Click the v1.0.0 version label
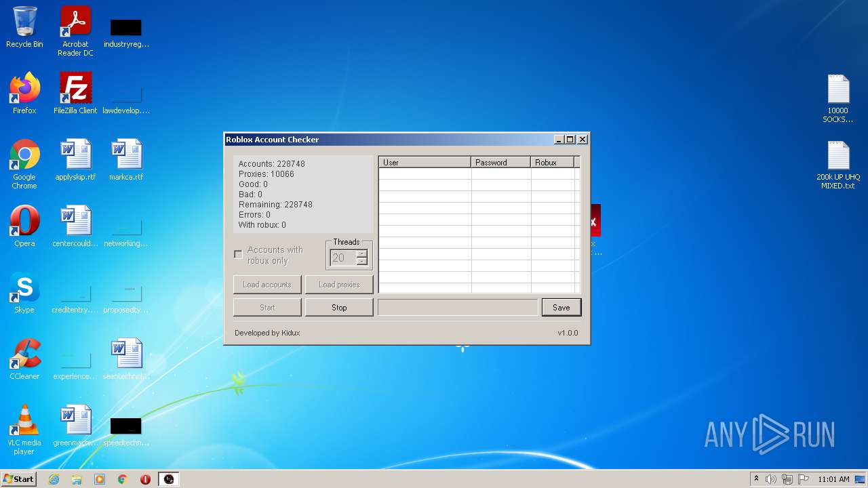868x488 pixels. coord(568,333)
